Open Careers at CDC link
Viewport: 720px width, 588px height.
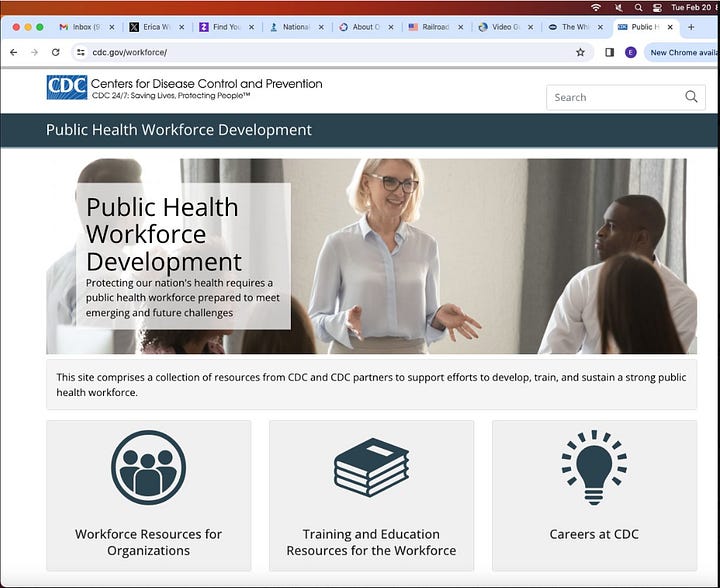coord(594,534)
